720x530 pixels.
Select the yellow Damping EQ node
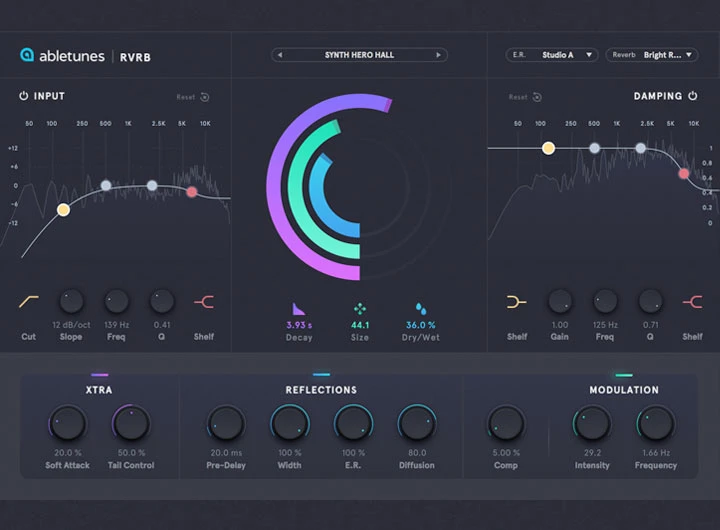[x=548, y=148]
